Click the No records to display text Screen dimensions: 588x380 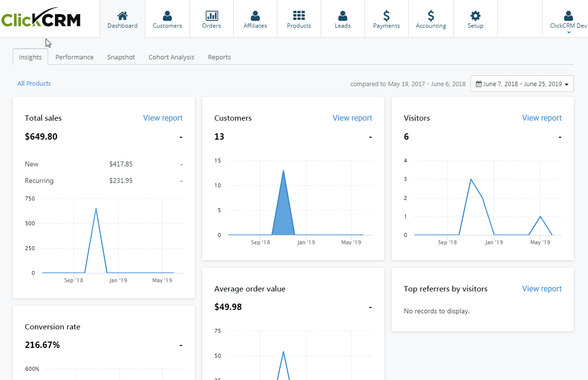437,311
